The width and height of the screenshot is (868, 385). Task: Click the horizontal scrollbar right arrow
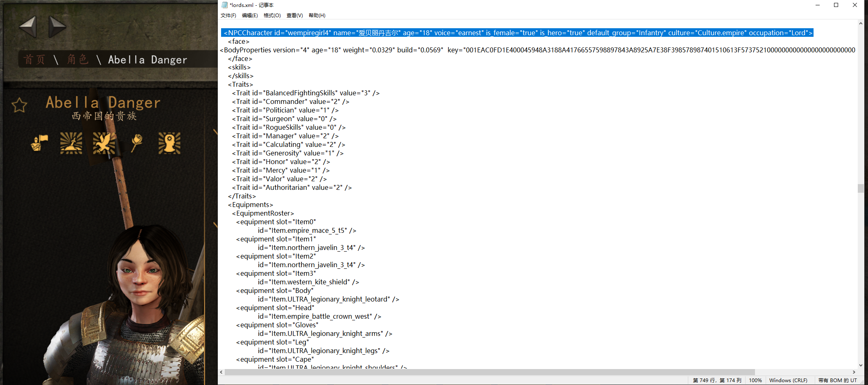854,372
